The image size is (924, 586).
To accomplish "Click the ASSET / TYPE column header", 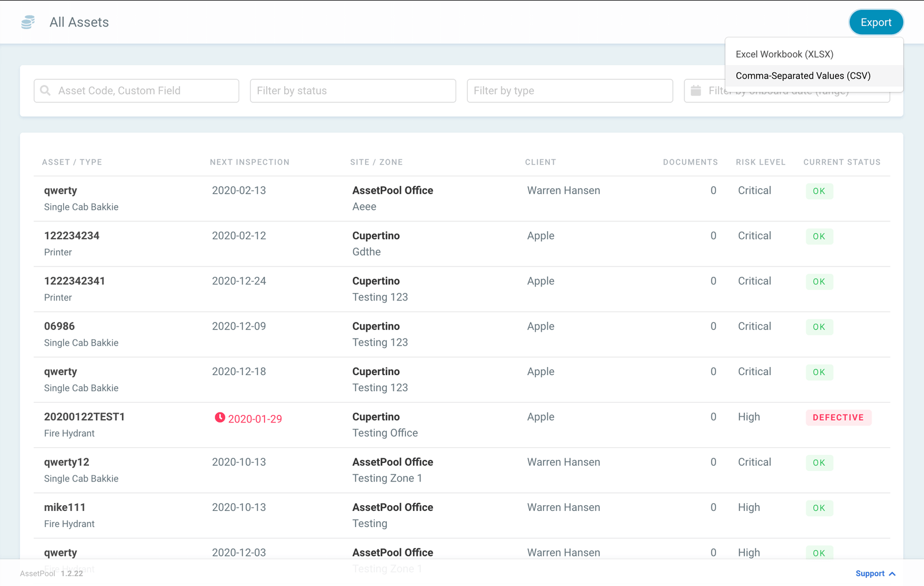I will [72, 162].
